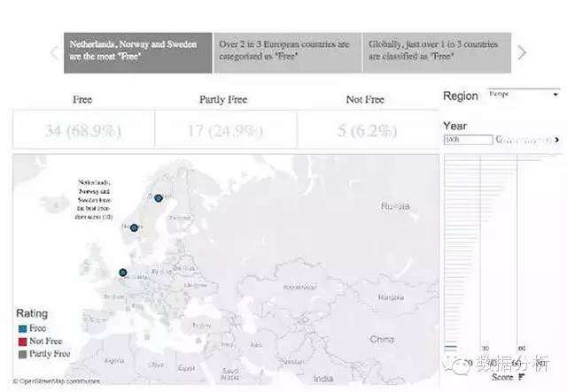This screenshot has height=392, width=567.
Task: Open the Region dropdown
Action: [524, 95]
